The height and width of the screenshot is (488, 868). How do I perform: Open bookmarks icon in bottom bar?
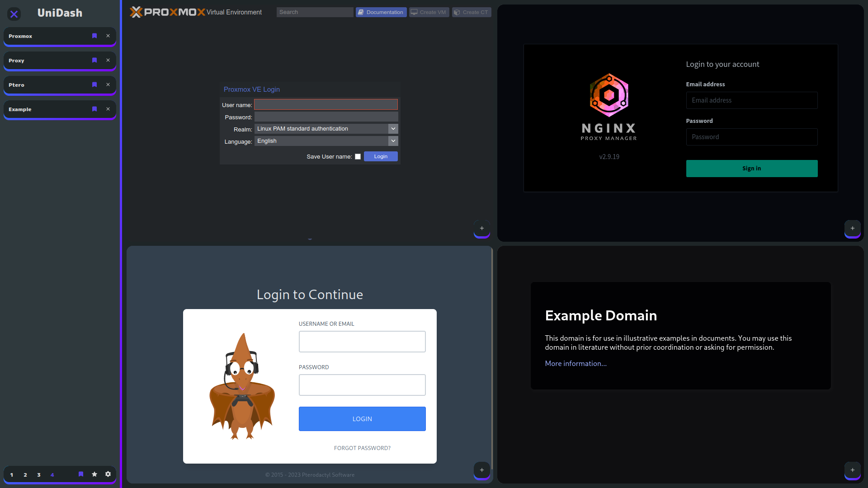[81, 474]
